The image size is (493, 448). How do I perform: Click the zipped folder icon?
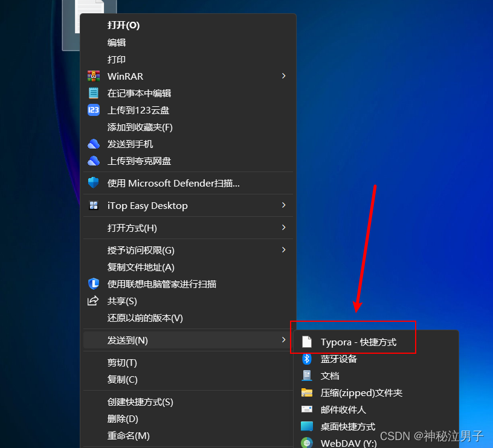(307, 392)
